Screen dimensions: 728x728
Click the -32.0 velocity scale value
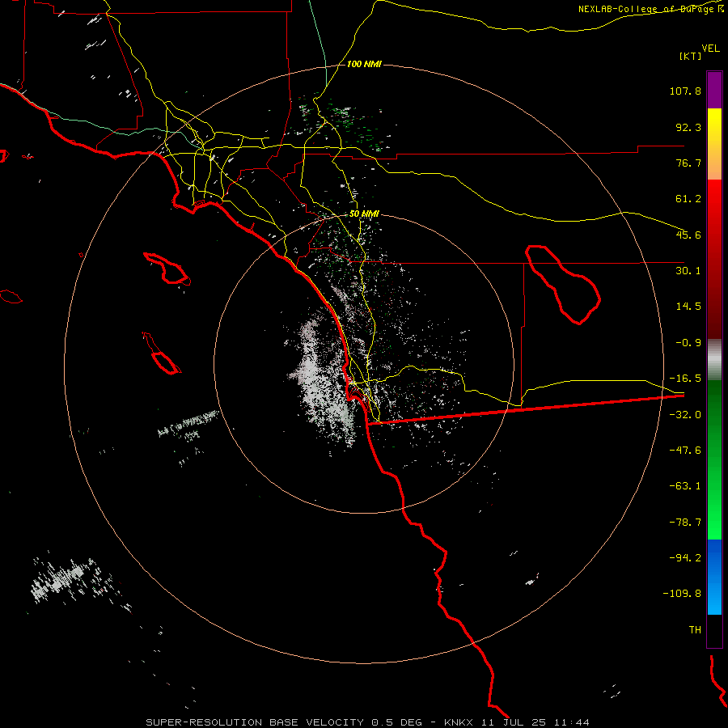click(685, 415)
